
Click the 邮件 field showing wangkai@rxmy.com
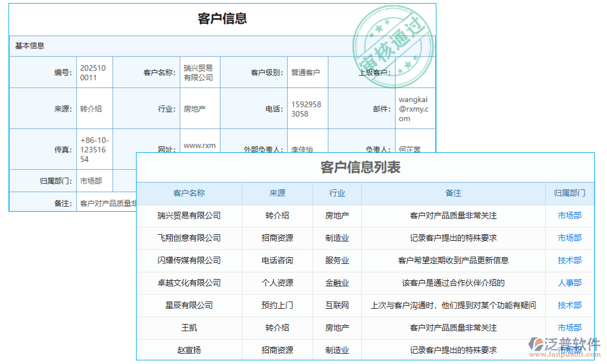click(x=415, y=108)
